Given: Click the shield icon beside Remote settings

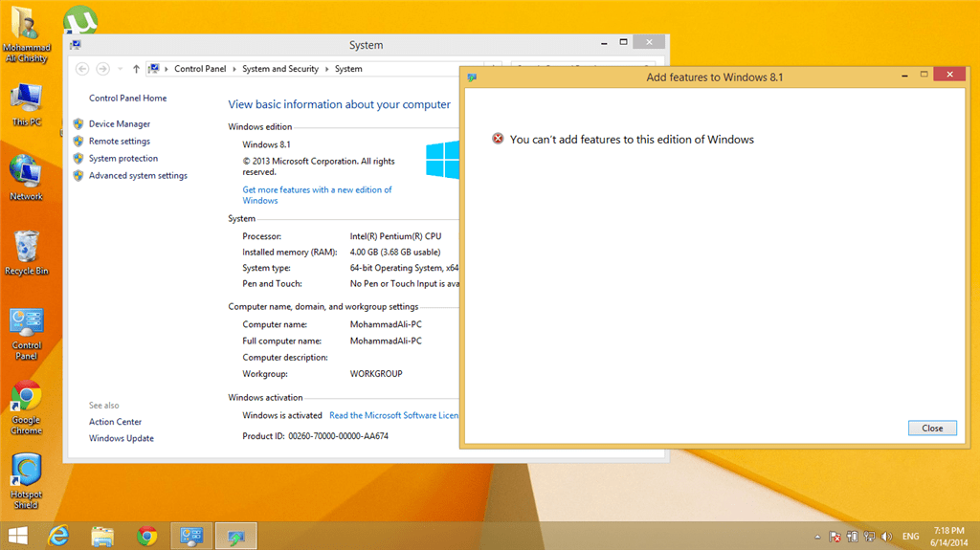Looking at the screenshot, I should [x=78, y=142].
